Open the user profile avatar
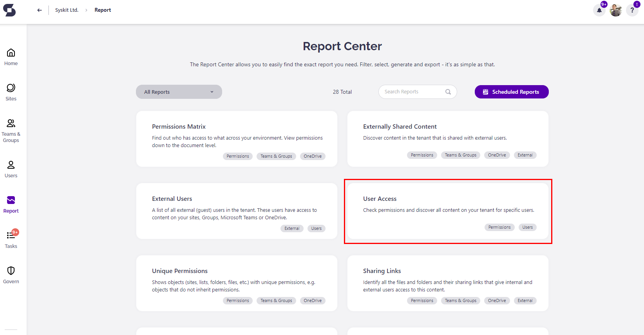 tap(616, 10)
